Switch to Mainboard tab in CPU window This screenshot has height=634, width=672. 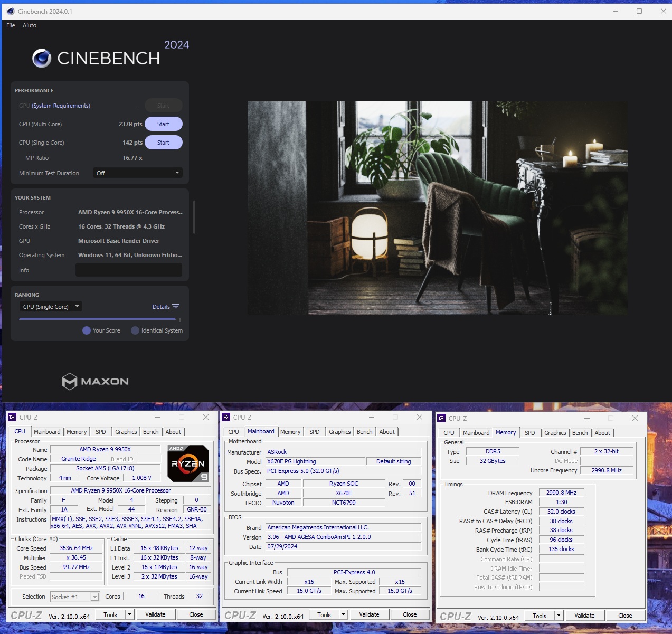click(x=47, y=432)
